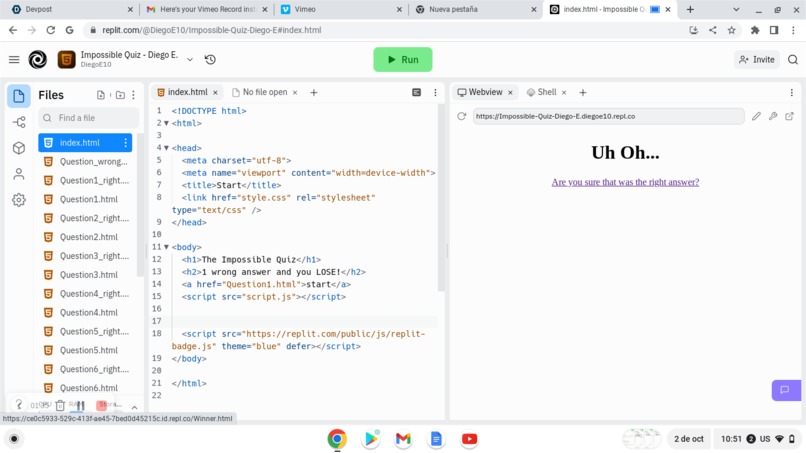Open the Settings gear in sidebar
Image resolution: width=806 pixels, height=453 pixels.
point(19,200)
